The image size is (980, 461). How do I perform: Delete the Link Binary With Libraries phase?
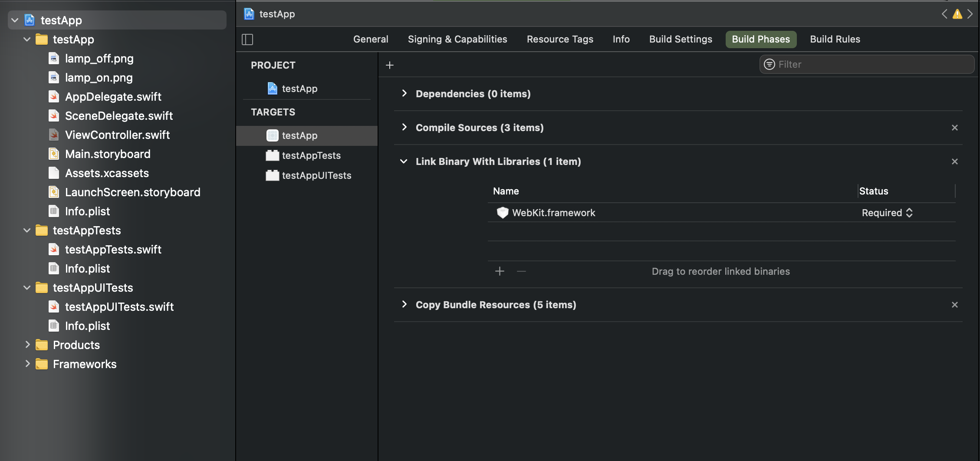pos(955,161)
